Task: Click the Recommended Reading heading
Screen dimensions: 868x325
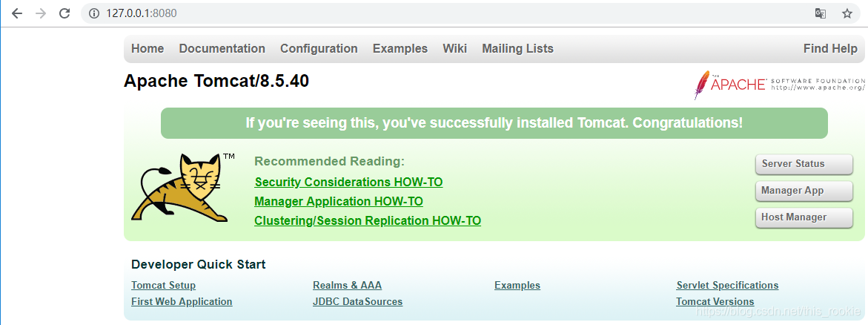Action: point(330,162)
